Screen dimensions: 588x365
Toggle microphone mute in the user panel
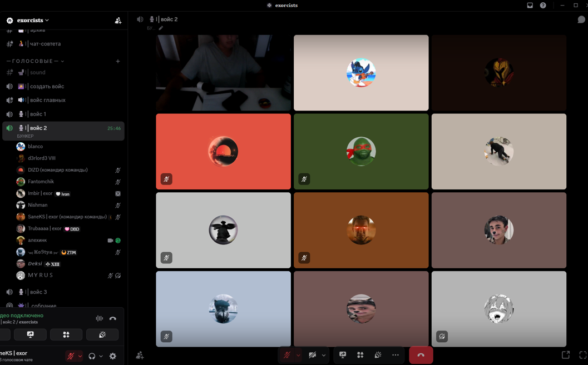click(71, 356)
